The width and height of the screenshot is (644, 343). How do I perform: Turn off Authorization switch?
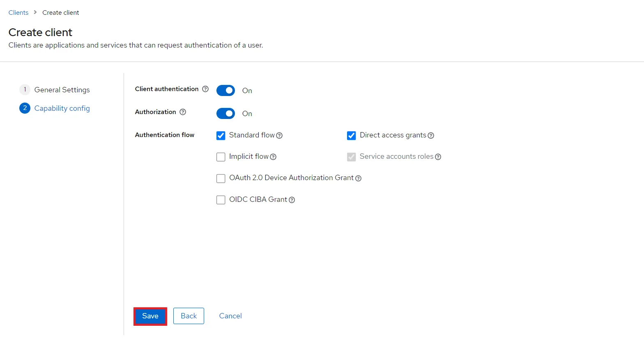(x=225, y=114)
